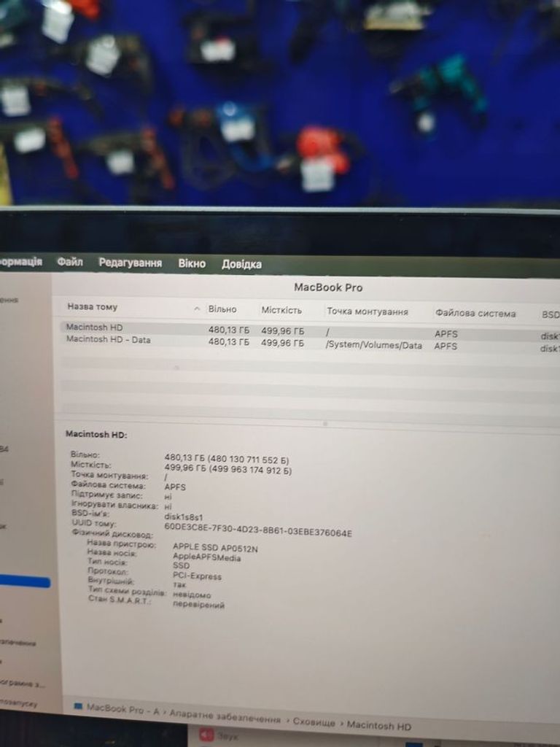Image resolution: width=560 pixels, height=747 pixels.
Task: Sort by Назва тому column header
Action: click(93, 307)
